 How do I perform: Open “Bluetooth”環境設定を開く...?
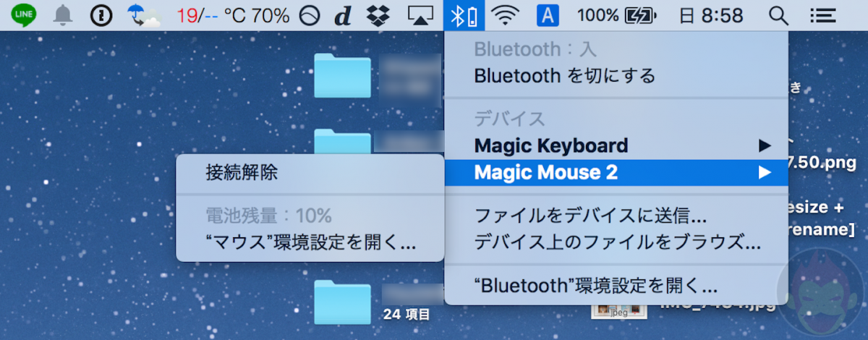pos(615,285)
